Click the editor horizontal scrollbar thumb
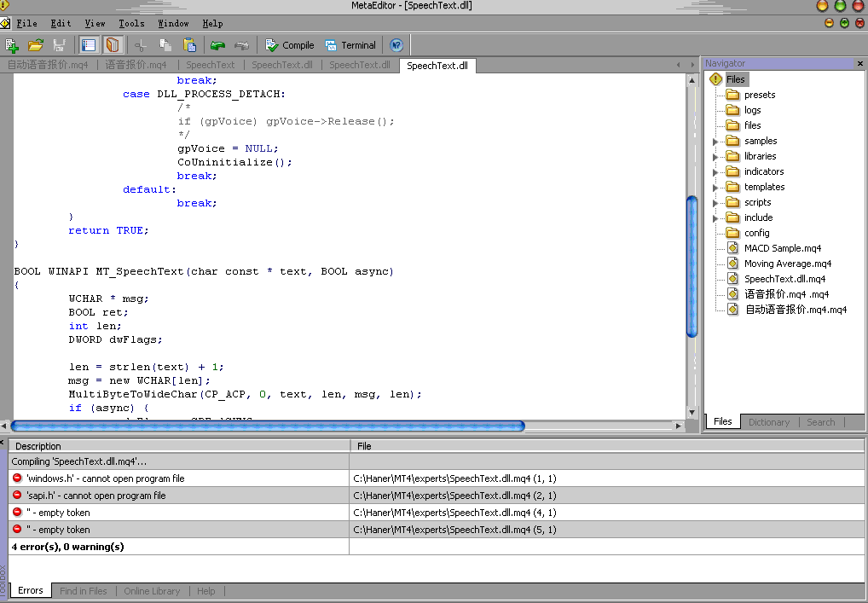This screenshot has height=603, width=868. pyautogui.click(x=268, y=426)
